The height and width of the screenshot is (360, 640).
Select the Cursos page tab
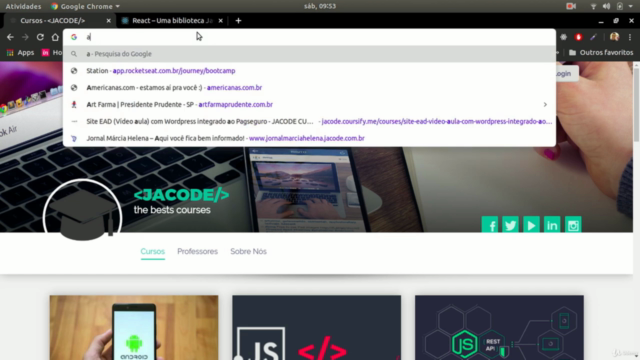point(153,251)
